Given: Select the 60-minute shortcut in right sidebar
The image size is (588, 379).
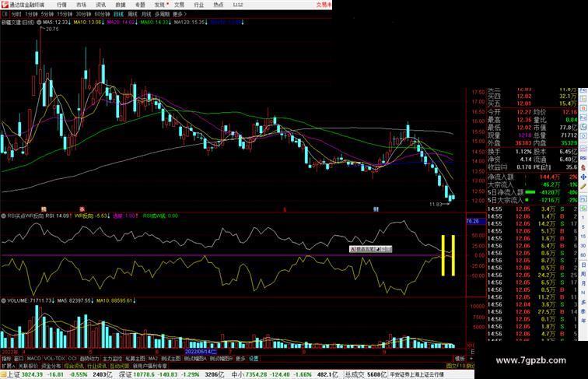Looking at the screenshot, I should [x=583, y=255].
